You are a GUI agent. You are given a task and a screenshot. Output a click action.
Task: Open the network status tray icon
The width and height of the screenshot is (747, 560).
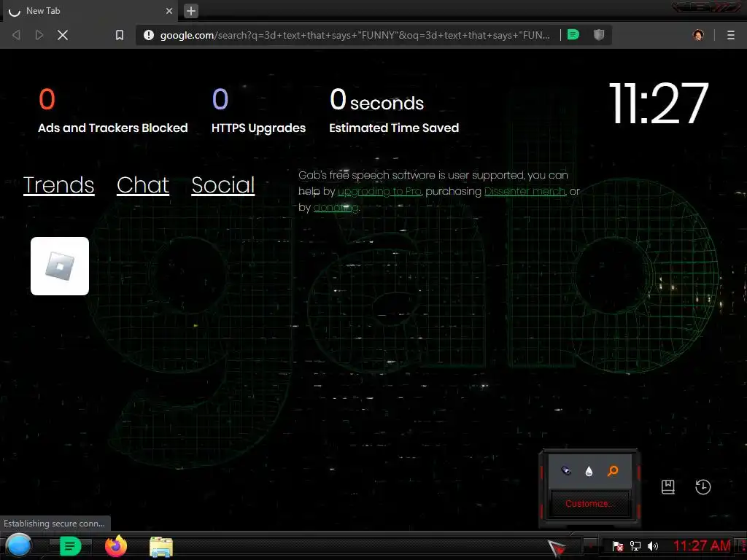tap(635, 545)
